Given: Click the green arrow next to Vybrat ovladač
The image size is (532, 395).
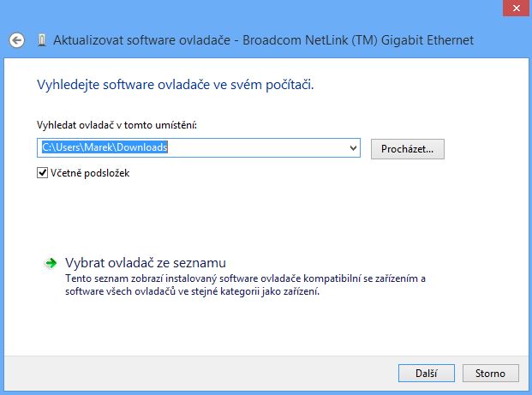Looking at the screenshot, I should [x=51, y=263].
